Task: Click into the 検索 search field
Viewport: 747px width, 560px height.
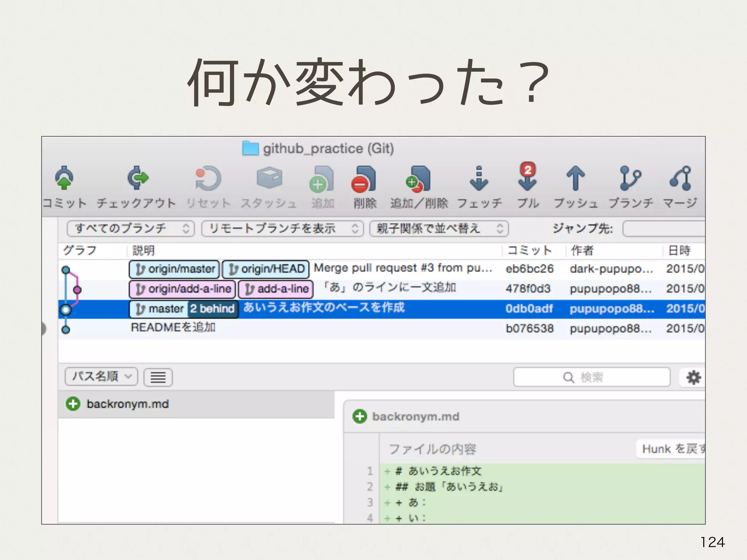Action: [x=591, y=377]
